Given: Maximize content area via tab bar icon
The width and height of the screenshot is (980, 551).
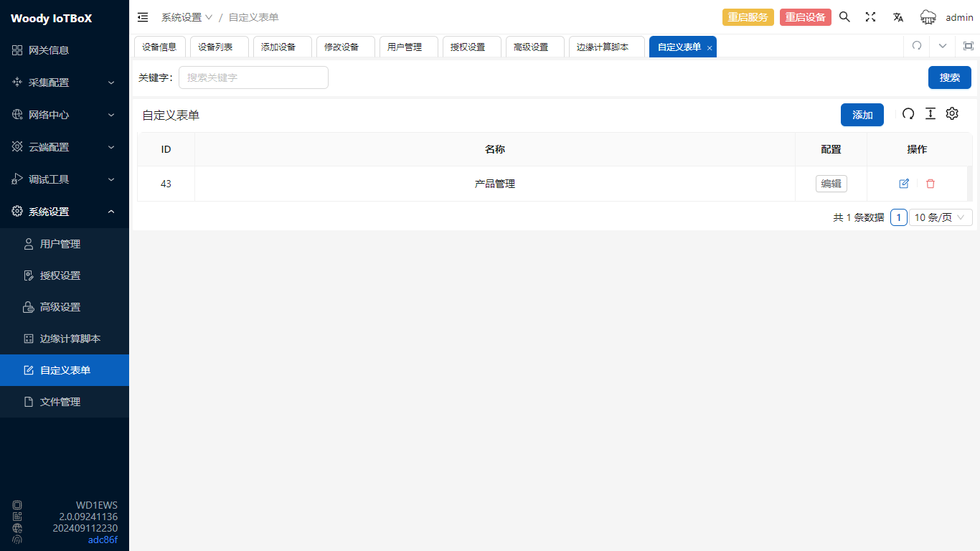Looking at the screenshot, I should pos(968,46).
